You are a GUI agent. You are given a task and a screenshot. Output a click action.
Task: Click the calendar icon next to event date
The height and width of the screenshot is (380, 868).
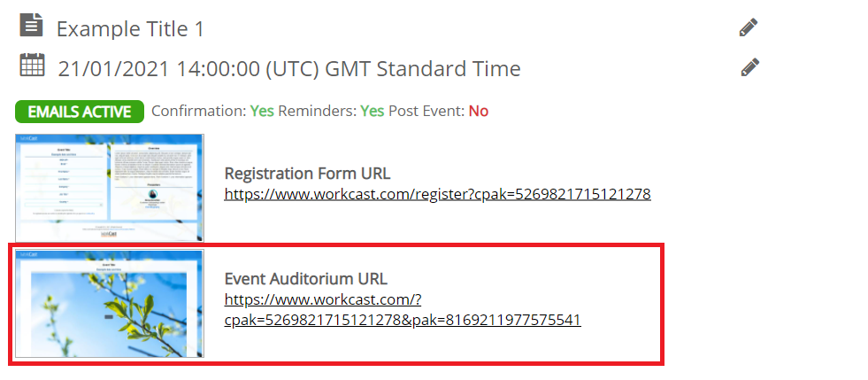(32, 65)
